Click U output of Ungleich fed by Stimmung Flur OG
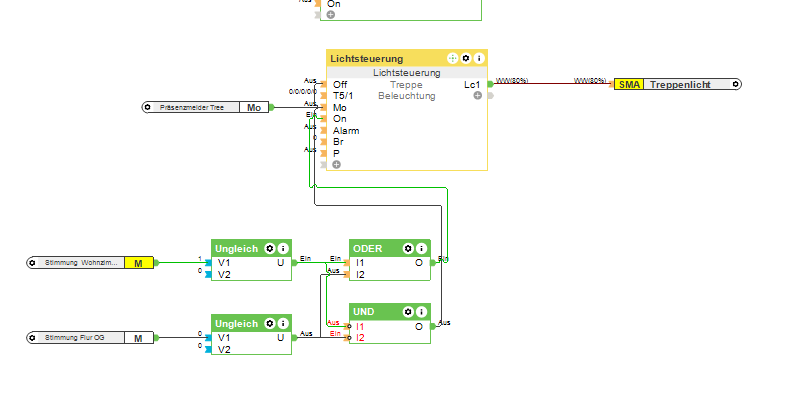Image resolution: width=793 pixels, height=420 pixels. (280, 338)
